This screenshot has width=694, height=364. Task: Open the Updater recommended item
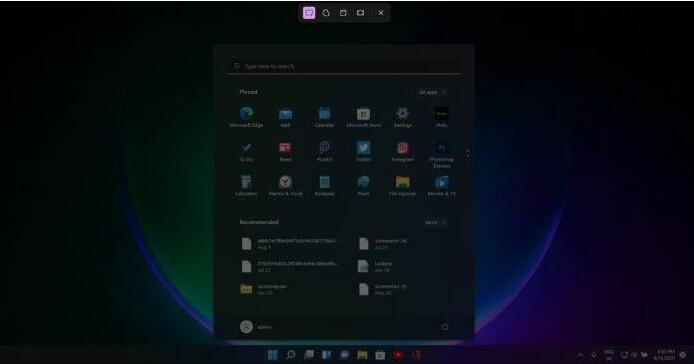tap(376, 266)
